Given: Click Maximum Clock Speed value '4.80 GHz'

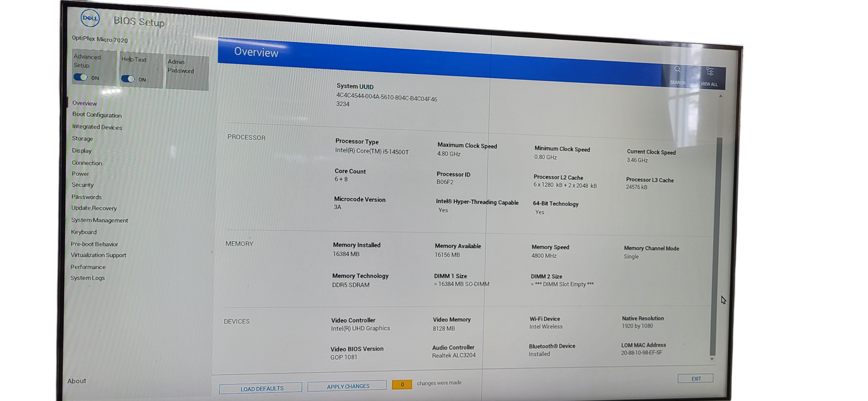Looking at the screenshot, I should click(449, 154).
